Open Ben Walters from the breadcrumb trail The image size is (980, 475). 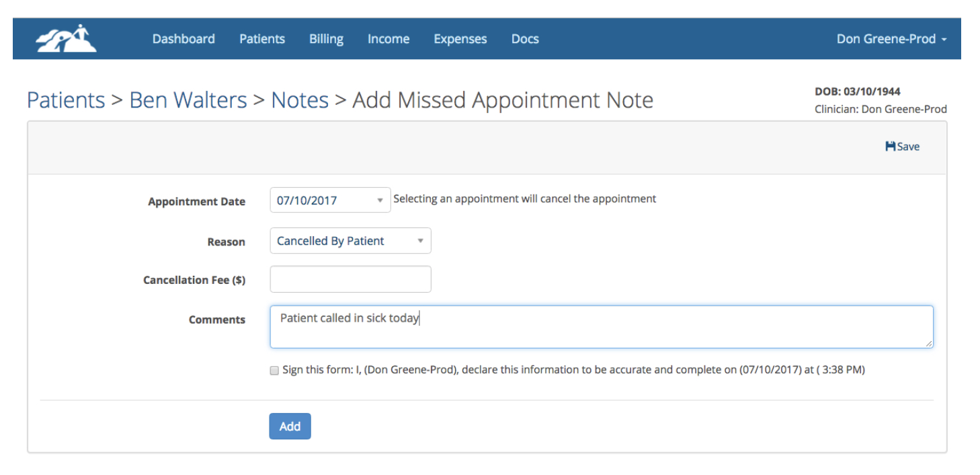187,100
